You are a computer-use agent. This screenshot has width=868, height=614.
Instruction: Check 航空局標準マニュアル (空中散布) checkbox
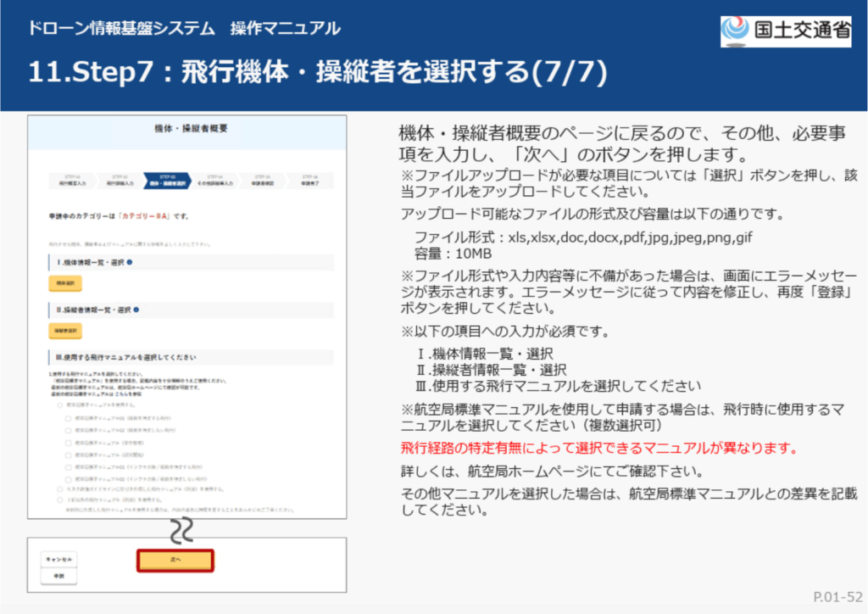[x=68, y=442]
